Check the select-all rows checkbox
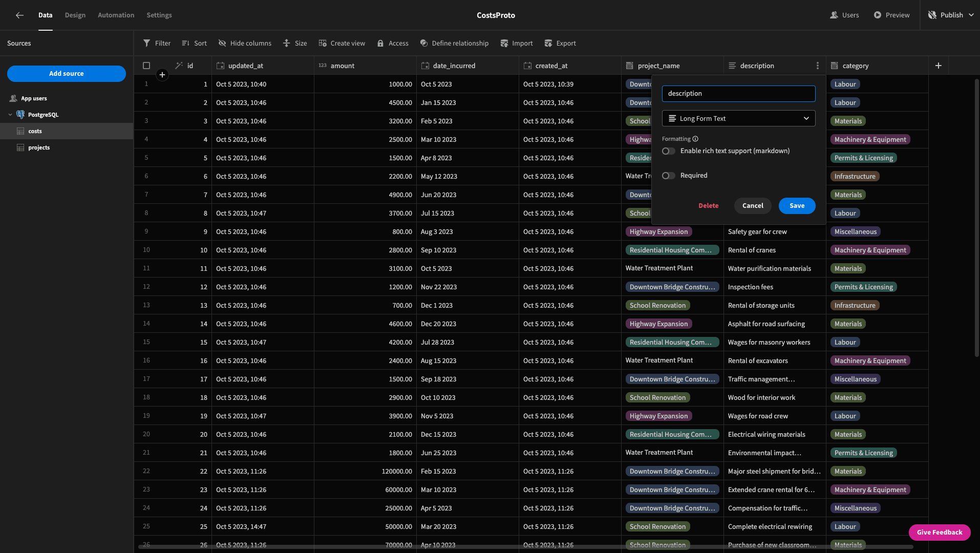The height and width of the screenshot is (553, 980). [146, 66]
